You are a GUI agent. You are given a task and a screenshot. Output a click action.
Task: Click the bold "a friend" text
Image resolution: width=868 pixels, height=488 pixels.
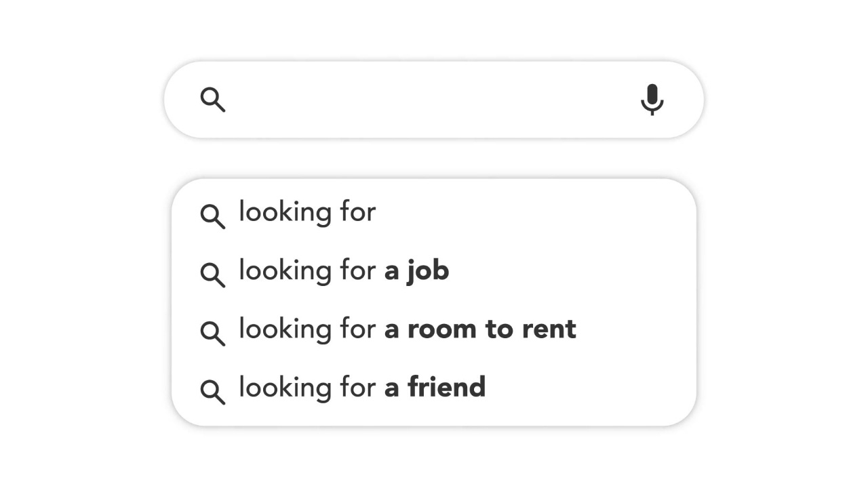(435, 388)
